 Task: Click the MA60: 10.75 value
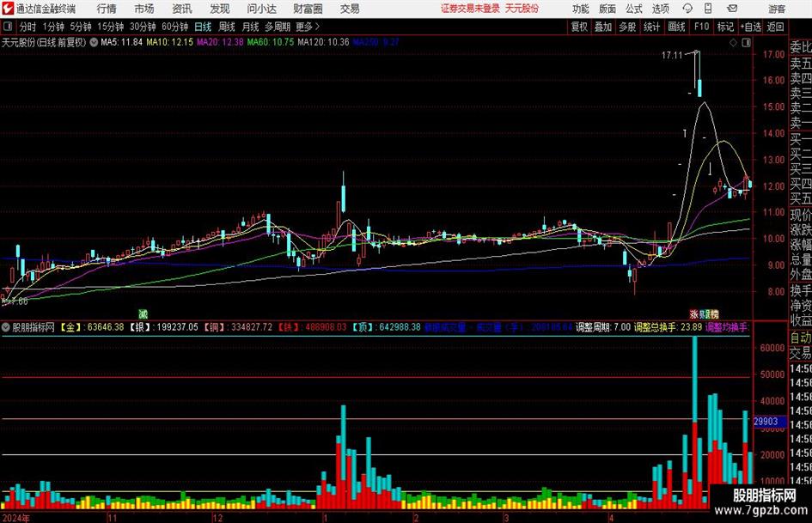click(271, 42)
